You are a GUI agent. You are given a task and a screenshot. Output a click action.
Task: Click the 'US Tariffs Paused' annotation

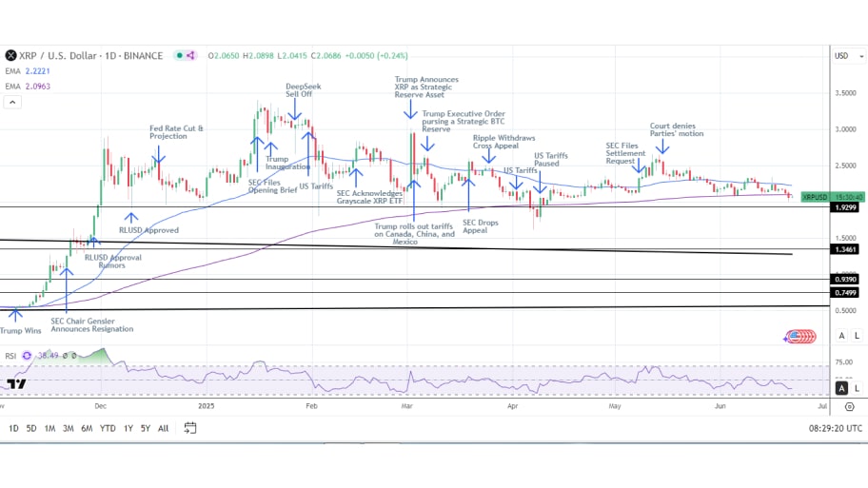551,160
